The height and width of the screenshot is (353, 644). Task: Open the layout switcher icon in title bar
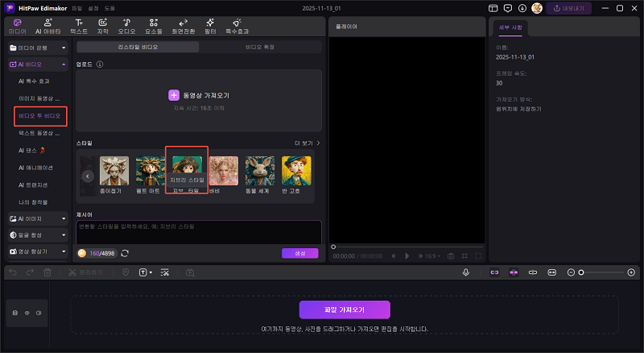click(x=493, y=8)
